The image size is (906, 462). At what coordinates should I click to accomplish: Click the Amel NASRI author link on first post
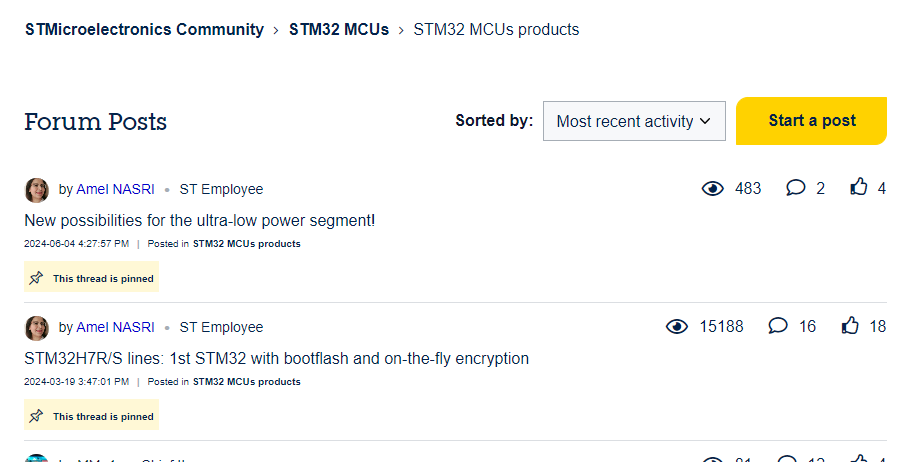click(115, 189)
